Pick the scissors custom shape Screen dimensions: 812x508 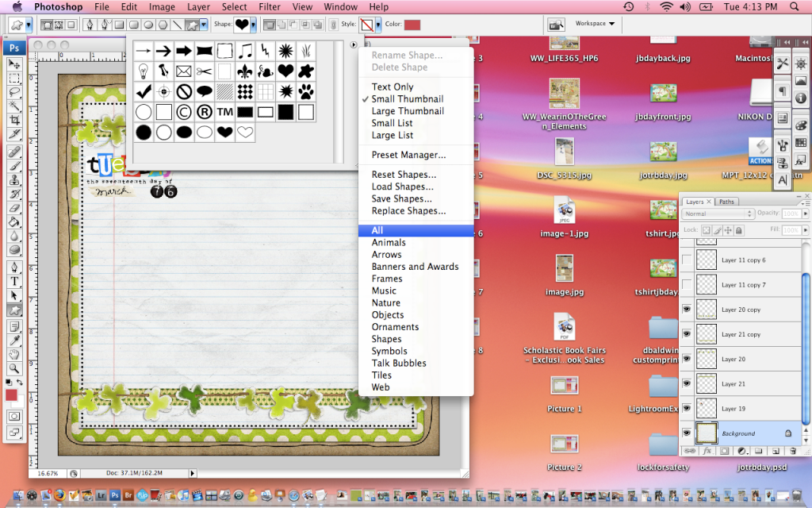point(204,71)
